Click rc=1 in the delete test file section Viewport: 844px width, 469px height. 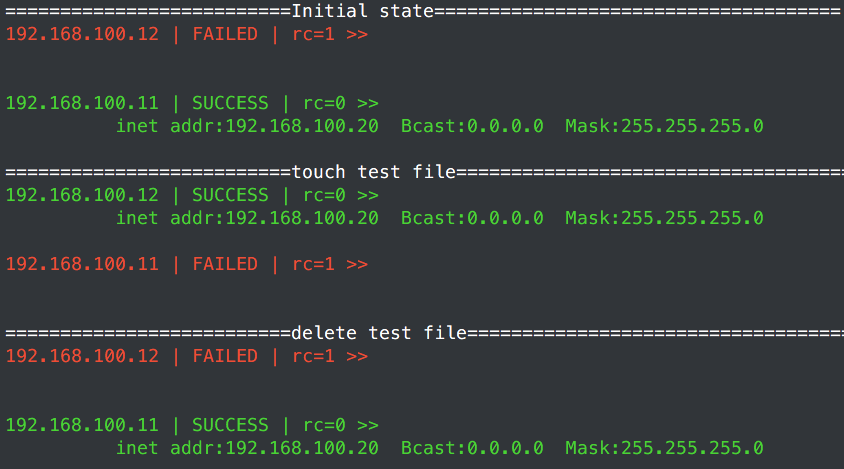[313, 356]
